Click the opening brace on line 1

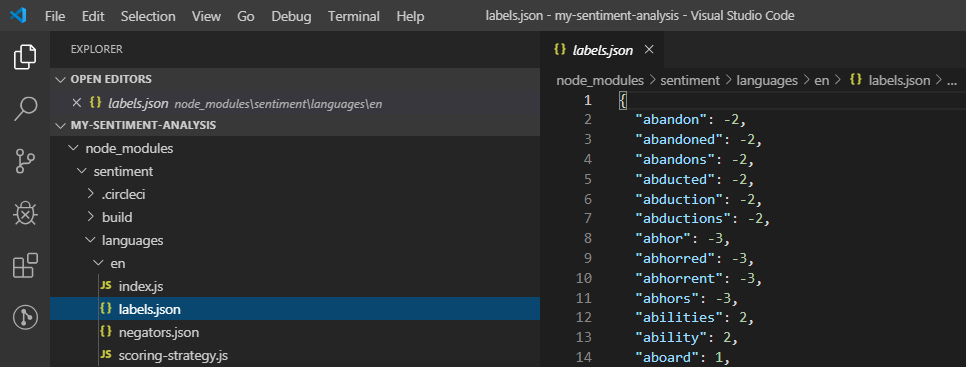pos(623,100)
